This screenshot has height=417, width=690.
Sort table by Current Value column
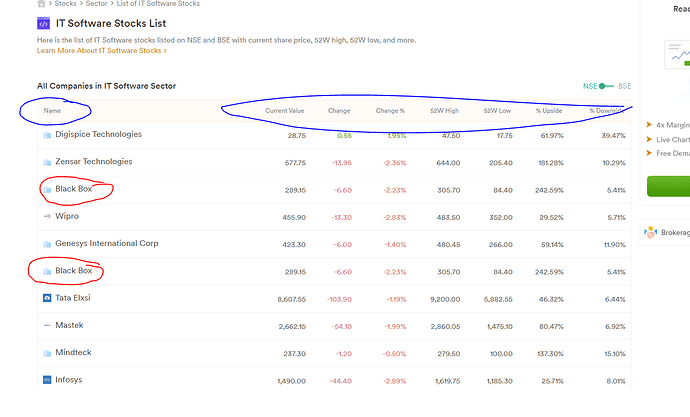tap(284, 111)
